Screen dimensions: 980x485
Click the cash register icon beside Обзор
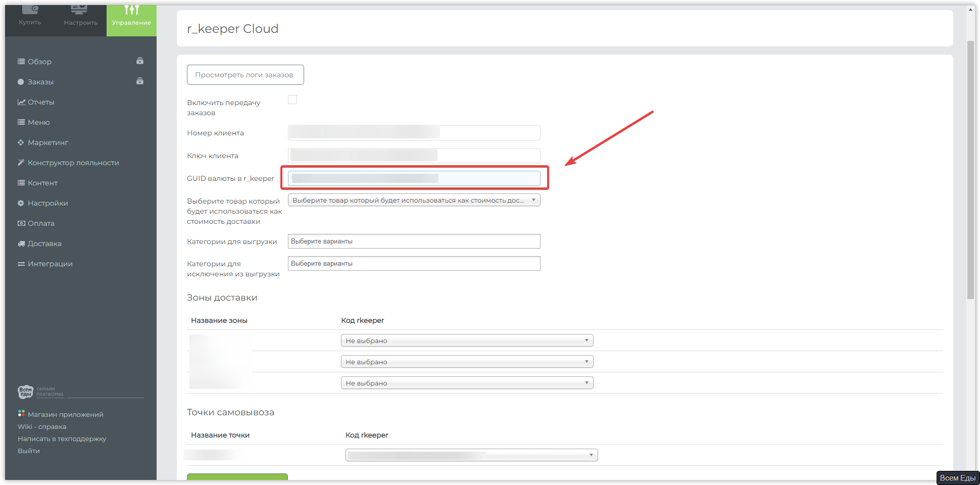click(140, 61)
